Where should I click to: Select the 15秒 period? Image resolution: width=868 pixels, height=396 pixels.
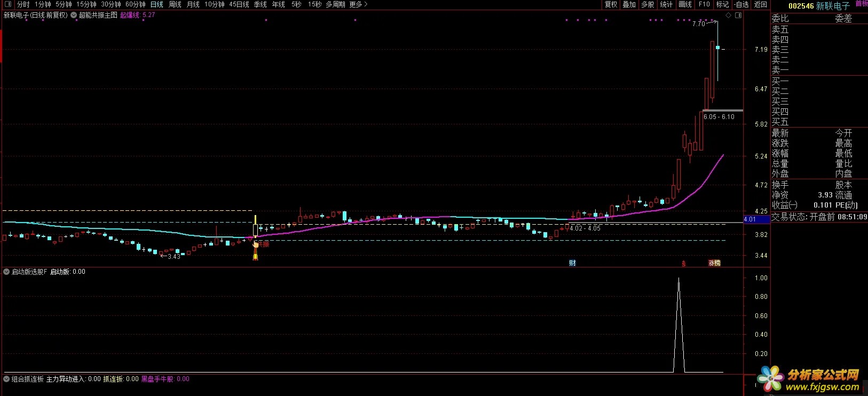coord(314,4)
